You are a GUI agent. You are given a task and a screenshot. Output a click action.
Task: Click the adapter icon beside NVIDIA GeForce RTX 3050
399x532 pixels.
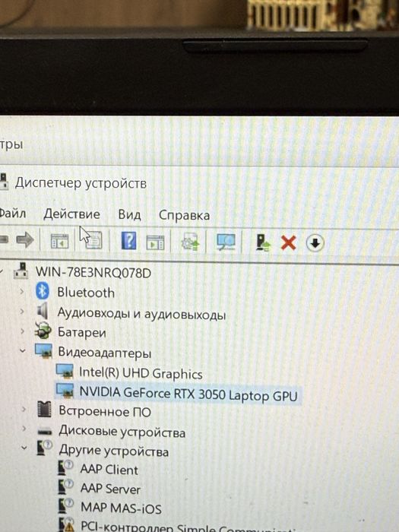[x=65, y=390]
